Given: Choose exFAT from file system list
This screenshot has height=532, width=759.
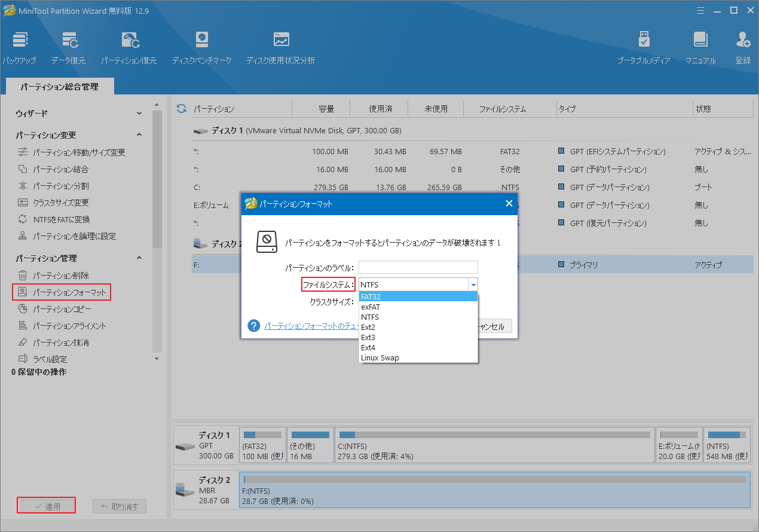Looking at the screenshot, I should 418,307.
